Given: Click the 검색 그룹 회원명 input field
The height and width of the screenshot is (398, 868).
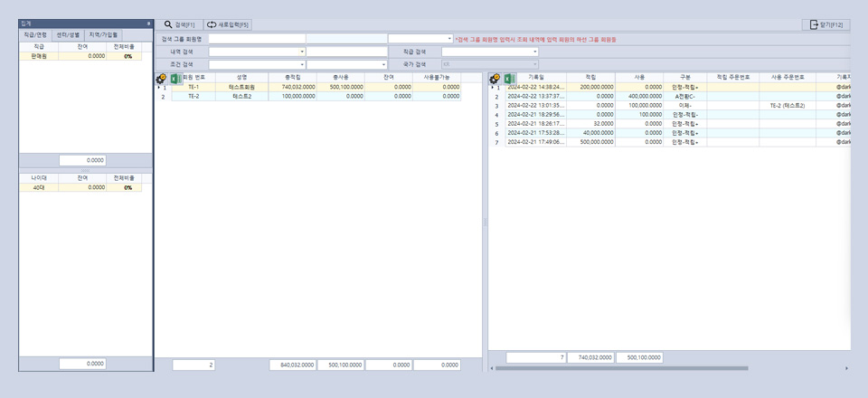Looking at the screenshot, I should point(256,39).
